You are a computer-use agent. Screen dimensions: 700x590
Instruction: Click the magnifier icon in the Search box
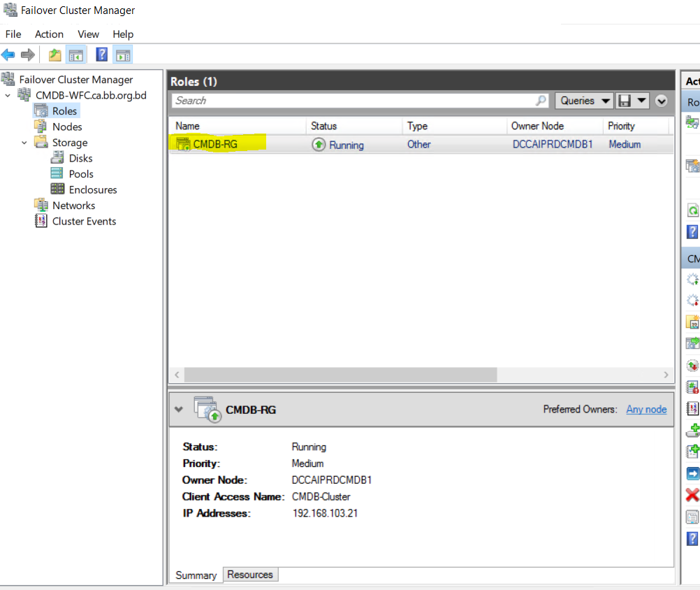(541, 101)
